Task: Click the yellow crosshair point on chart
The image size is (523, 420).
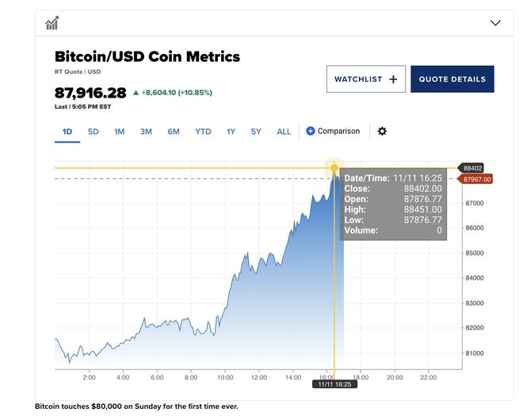Action: (334, 168)
